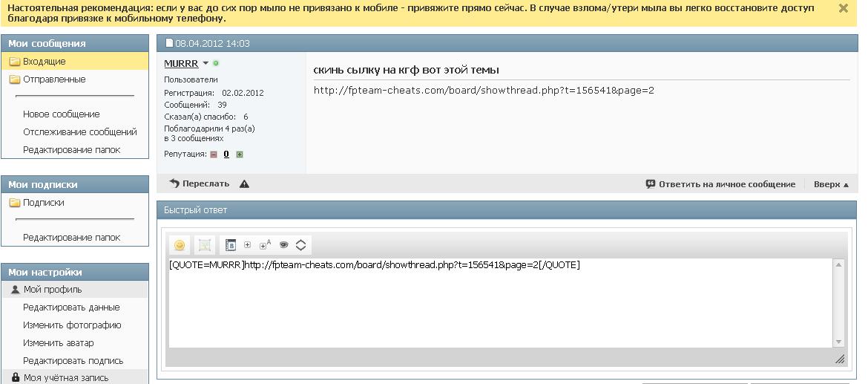Image resolution: width=868 pixels, height=384 pixels.
Task: Open the Входящие folder
Action: tap(45, 62)
